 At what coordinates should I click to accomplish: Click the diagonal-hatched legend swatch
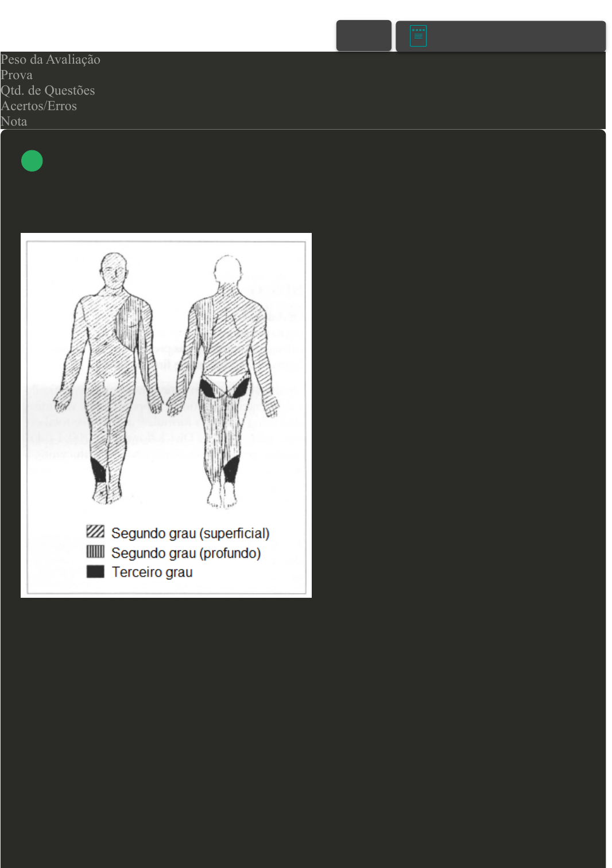pyautogui.click(x=95, y=531)
